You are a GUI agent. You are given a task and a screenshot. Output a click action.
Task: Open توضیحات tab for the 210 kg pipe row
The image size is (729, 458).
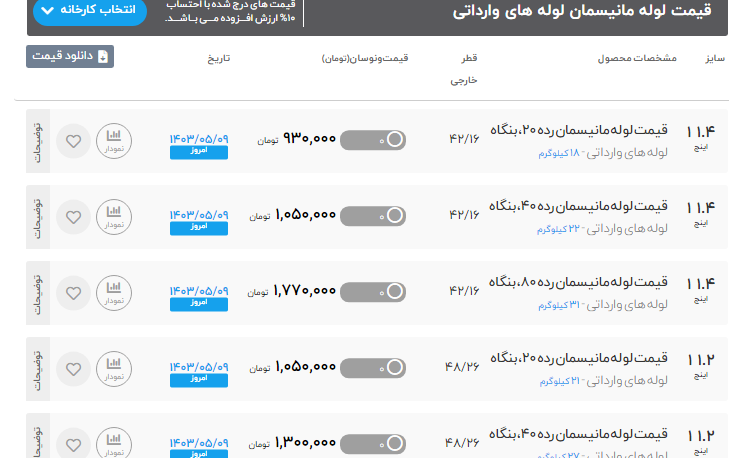click(38, 369)
